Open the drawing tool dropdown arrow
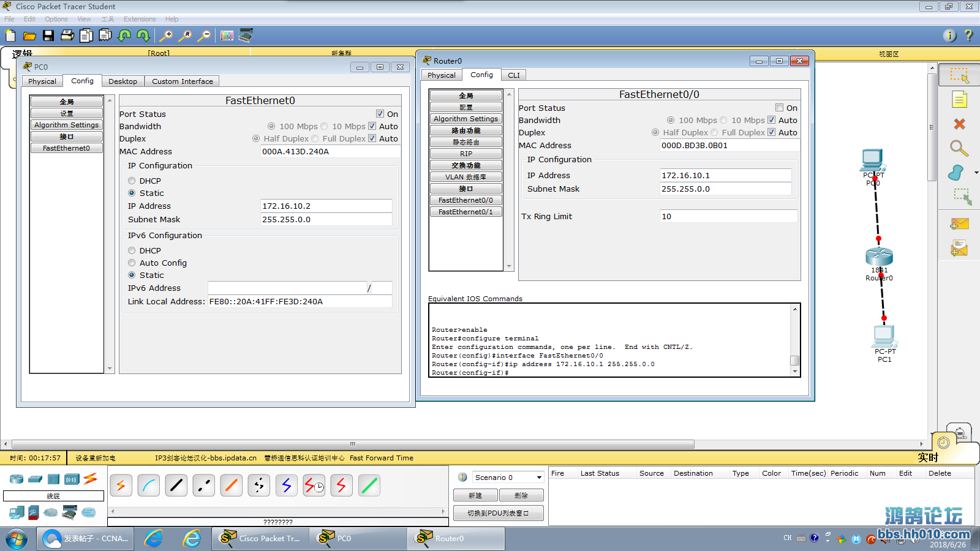 pyautogui.click(x=976, y=173)
